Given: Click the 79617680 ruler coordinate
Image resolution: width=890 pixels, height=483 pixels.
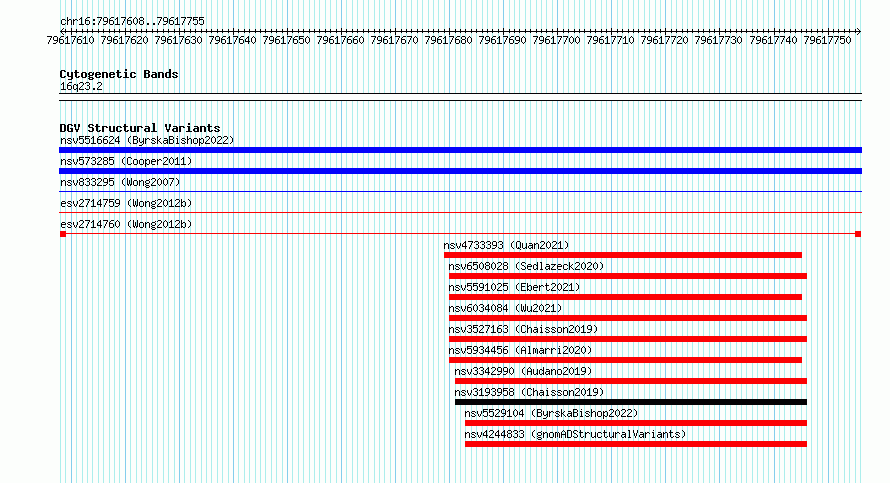Looking at the screenshot, I should pos(448,40).
